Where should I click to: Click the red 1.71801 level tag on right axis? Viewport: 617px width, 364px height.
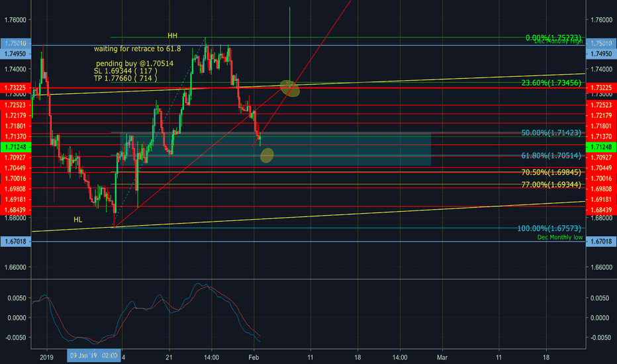tap(601, 126)
